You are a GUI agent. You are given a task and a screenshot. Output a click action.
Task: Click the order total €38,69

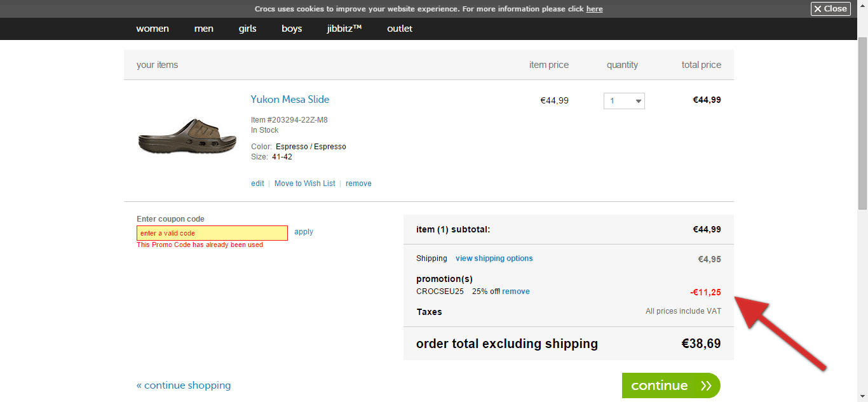click(702, 344)
